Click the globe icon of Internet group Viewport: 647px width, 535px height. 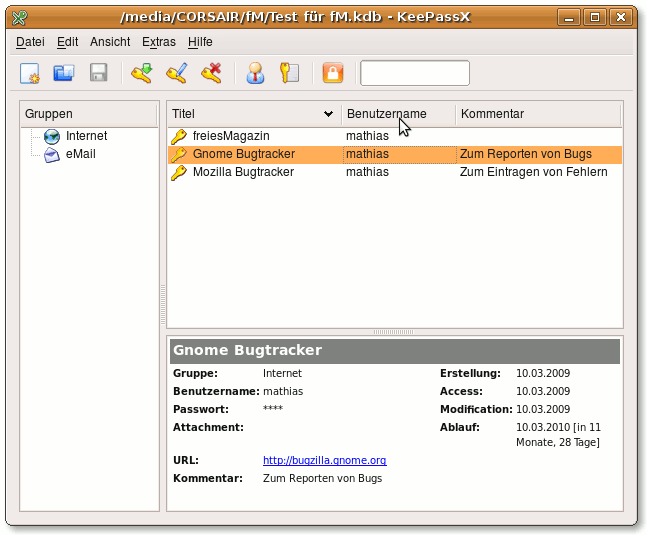52,136
